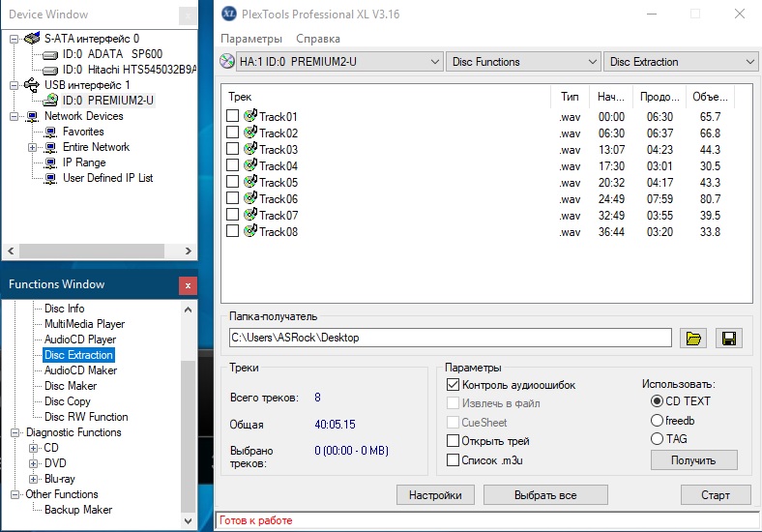Click the User Defined IP List icon

[50, 179]
